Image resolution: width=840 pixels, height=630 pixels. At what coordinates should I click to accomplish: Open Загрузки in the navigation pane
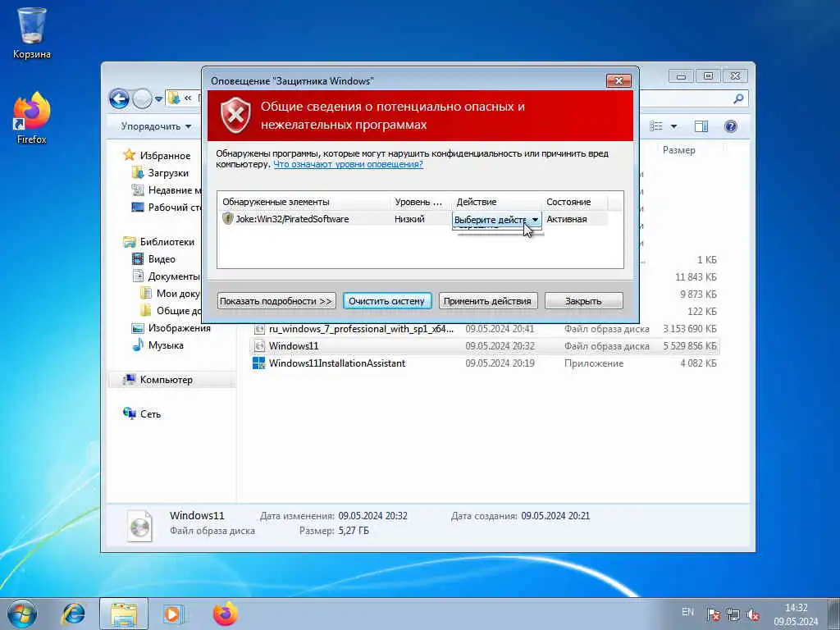click(168, 173)
